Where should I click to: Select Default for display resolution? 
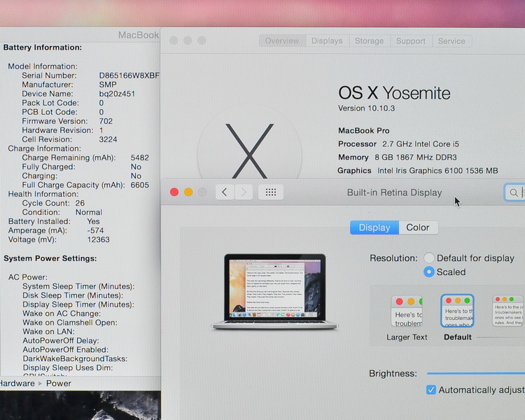coord(429,258)
